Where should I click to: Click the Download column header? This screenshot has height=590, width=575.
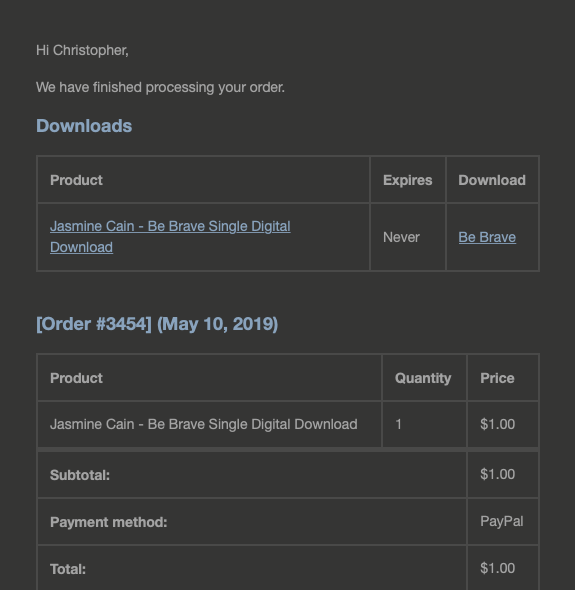(x=492, y=180)
